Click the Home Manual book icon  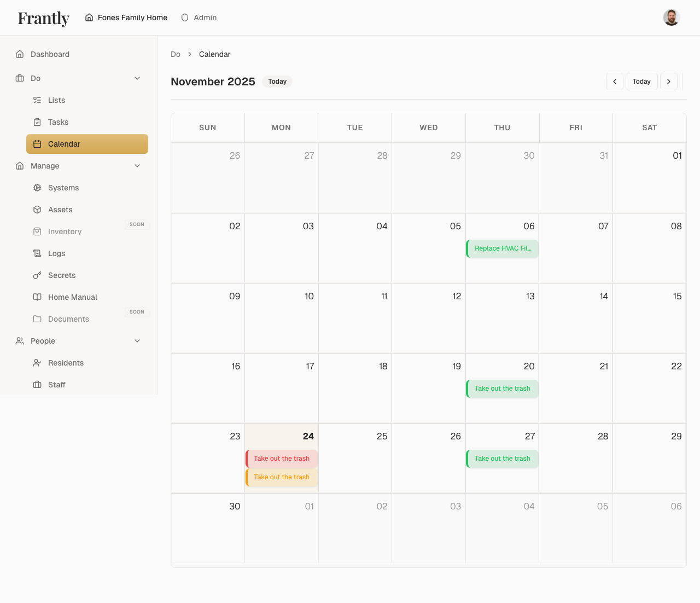pos(37,297)
